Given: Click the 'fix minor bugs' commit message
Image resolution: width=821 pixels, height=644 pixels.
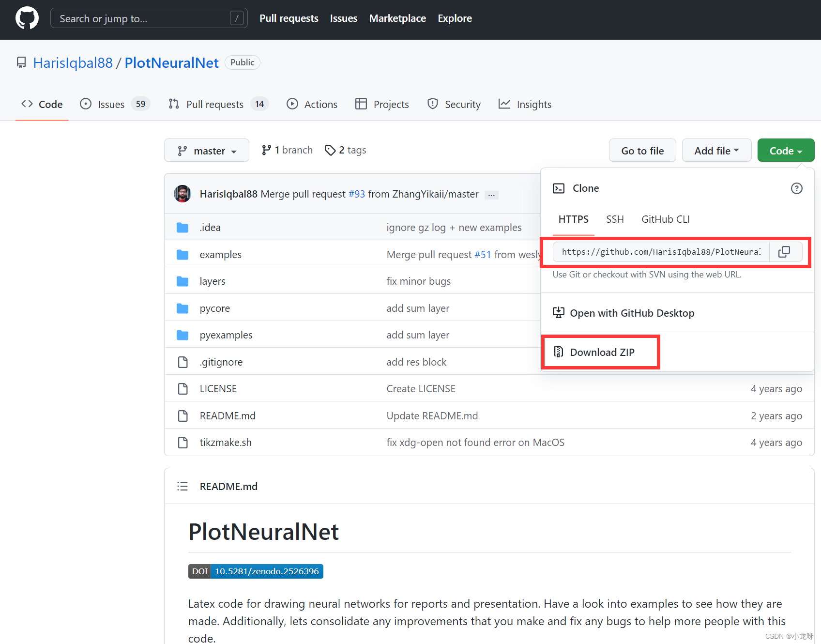Looking at the screenshot, I should (418, 281).
